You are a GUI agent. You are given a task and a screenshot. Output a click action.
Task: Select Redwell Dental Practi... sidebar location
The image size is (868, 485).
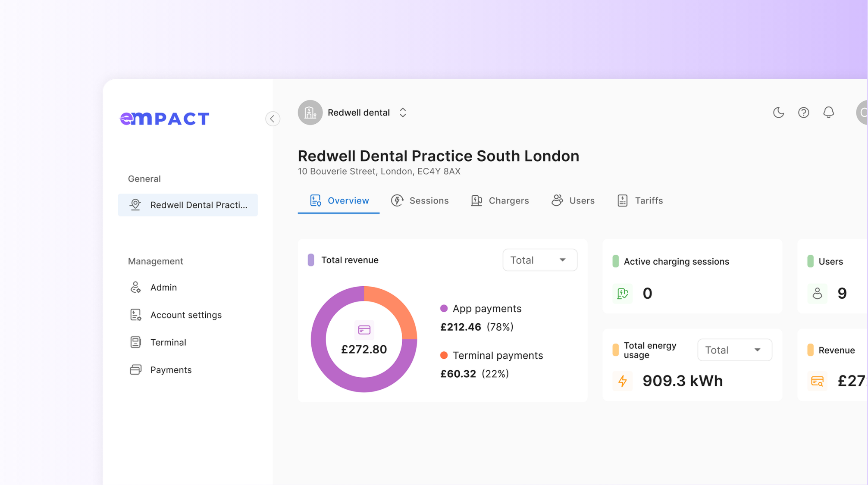pyautogui.click(x=188, y=205)
